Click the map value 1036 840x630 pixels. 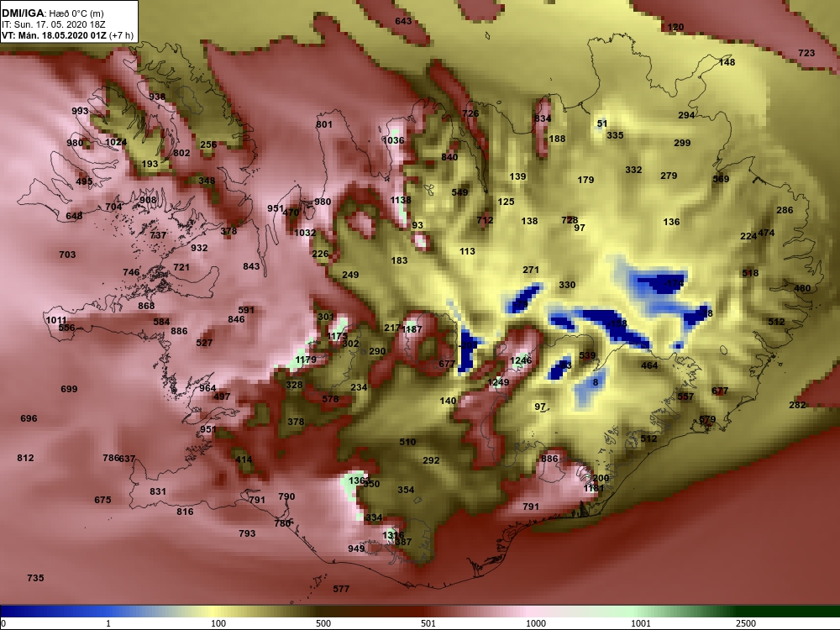tap(393, 140)
